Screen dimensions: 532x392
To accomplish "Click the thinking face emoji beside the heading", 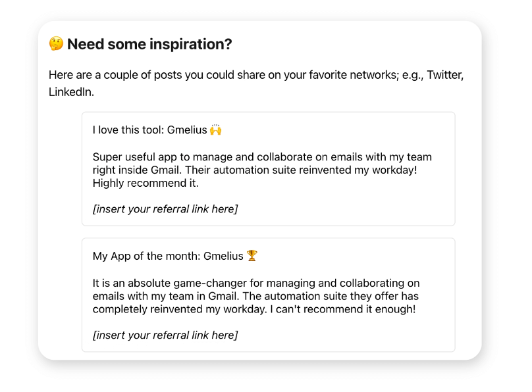I will pyautogui.click(x=56, y=43).
